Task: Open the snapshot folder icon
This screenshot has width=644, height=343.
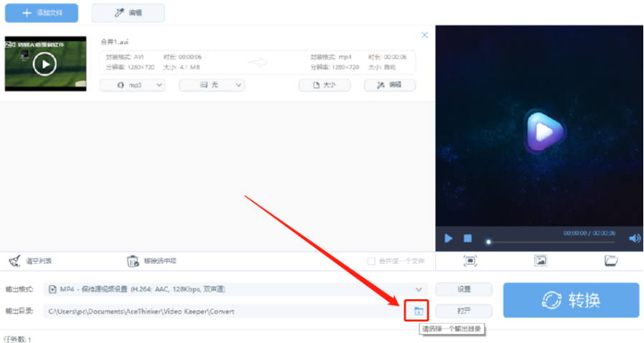Action: [x=611, y=260]
